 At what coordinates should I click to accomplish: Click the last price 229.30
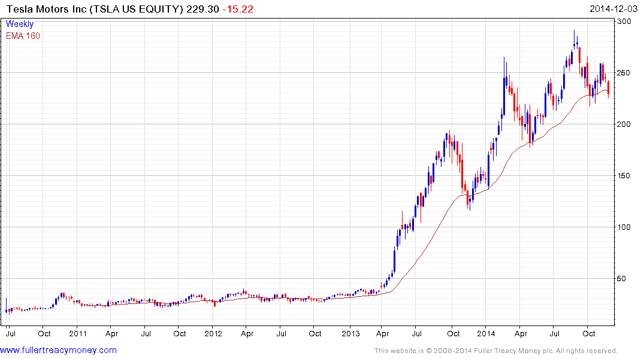point(202,9)
